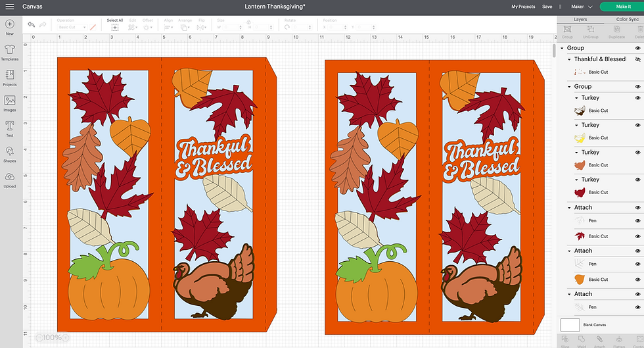Click the Group icon in Layers panel

click(567, 29)
